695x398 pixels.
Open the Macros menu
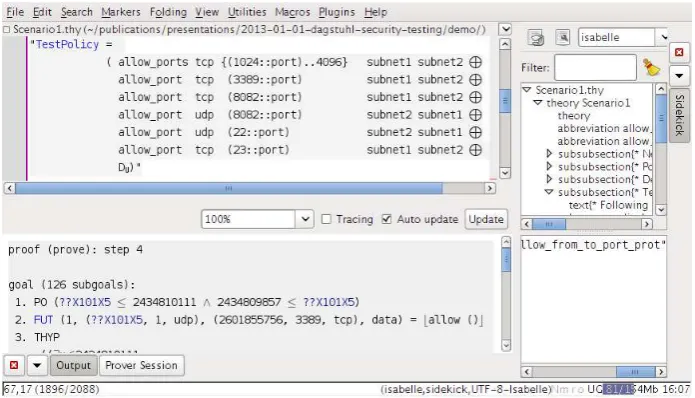tap(293, 12)
